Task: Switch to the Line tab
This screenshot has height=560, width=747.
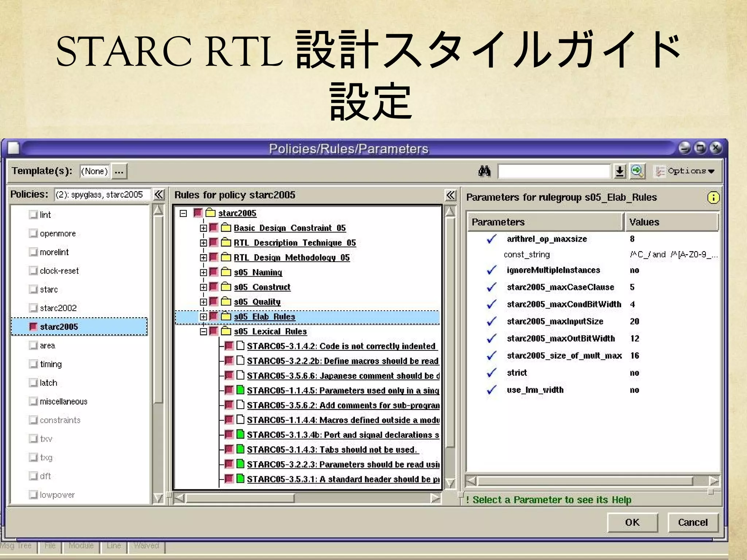Action: point(114,546)
